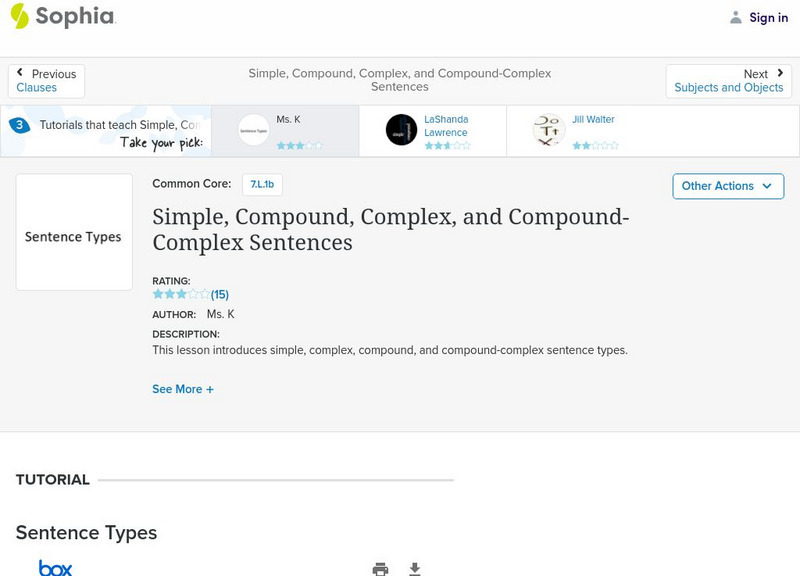Go to Next lesson: Subjects and Objects
This screenshot has height=576, width=800.
[x=729, y=81]
